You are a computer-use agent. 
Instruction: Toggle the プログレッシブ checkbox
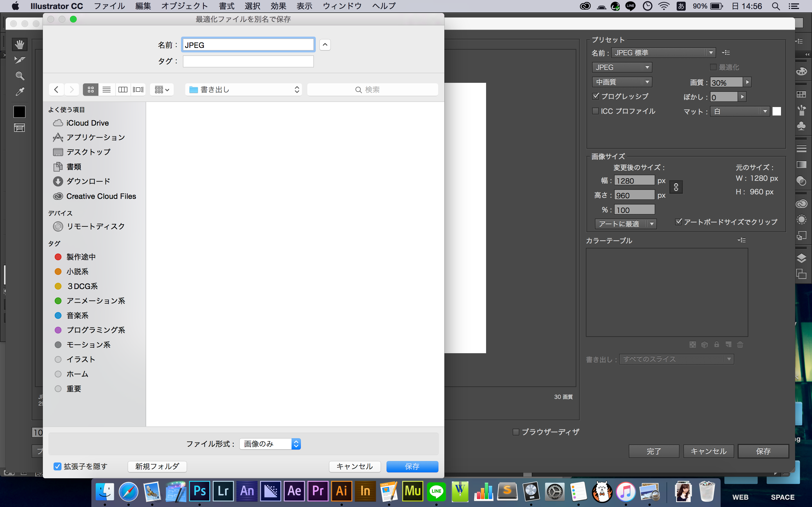(595, 96)
